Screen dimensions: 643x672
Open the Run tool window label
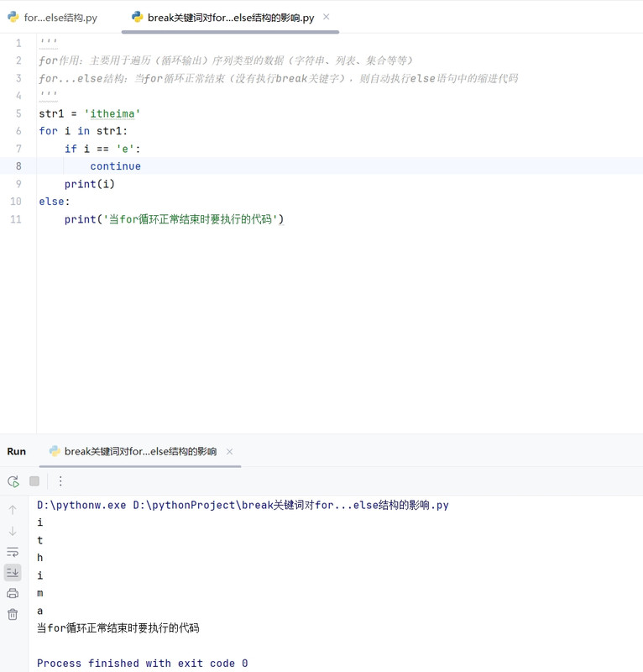pos(16,451)
